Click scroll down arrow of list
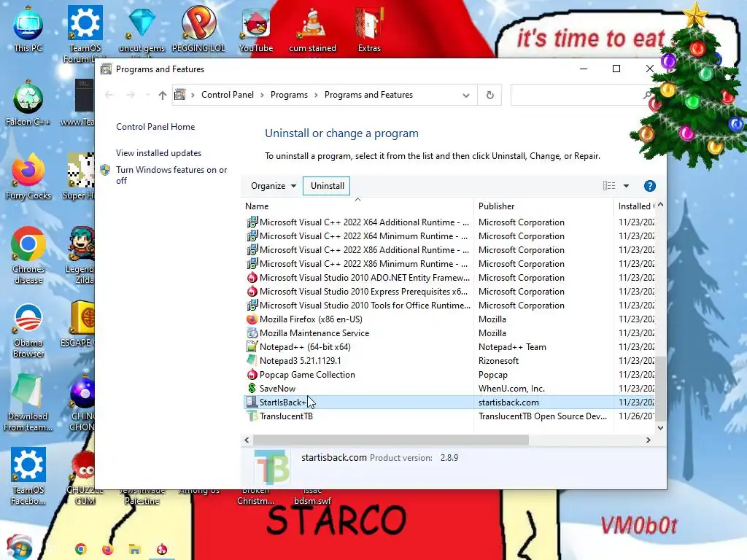The height and width of the screenshot is (560, 747). [x=660, y=427]
